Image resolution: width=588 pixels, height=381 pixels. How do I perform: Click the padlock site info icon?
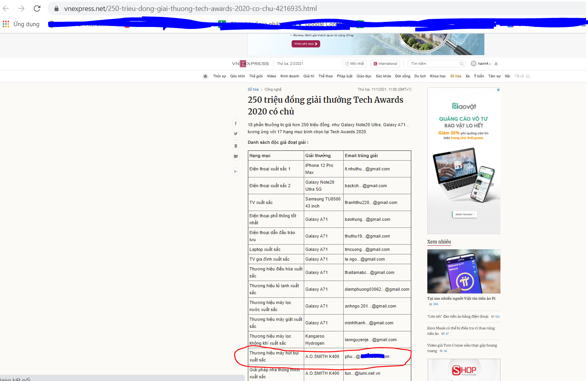[x=56, y=9]
